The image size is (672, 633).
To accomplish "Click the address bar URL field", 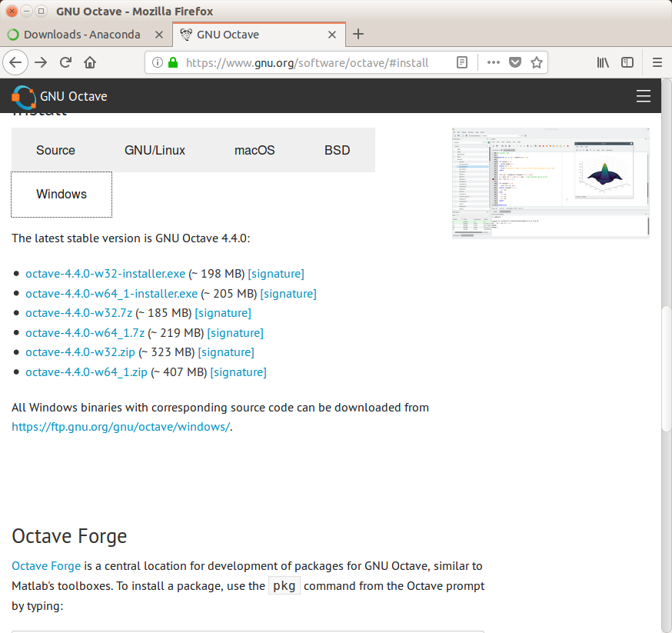I will (x=307, y=62).
